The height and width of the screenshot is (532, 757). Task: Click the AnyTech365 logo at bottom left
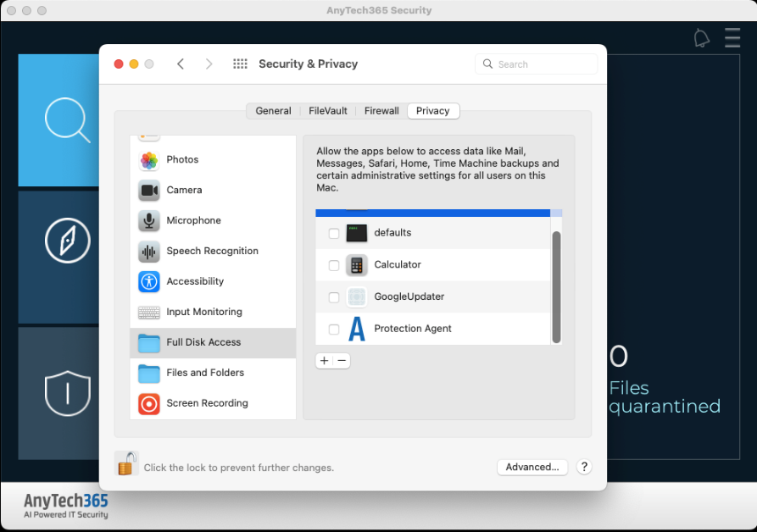click(65, 506)
